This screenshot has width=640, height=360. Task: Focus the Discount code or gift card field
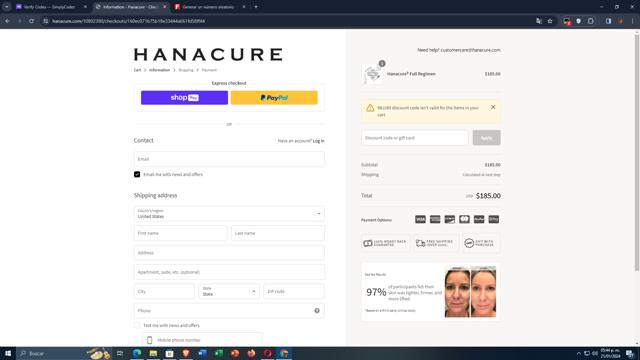415,138
